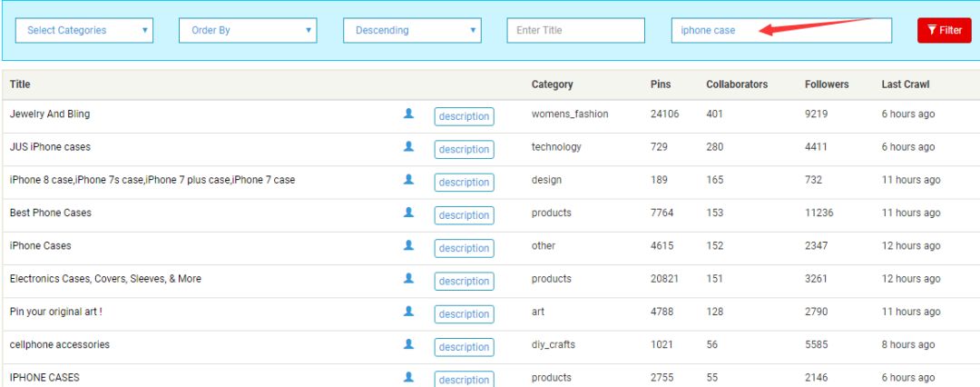
Task: Click the user icon for Pin your original art
Action: [408, 311]
